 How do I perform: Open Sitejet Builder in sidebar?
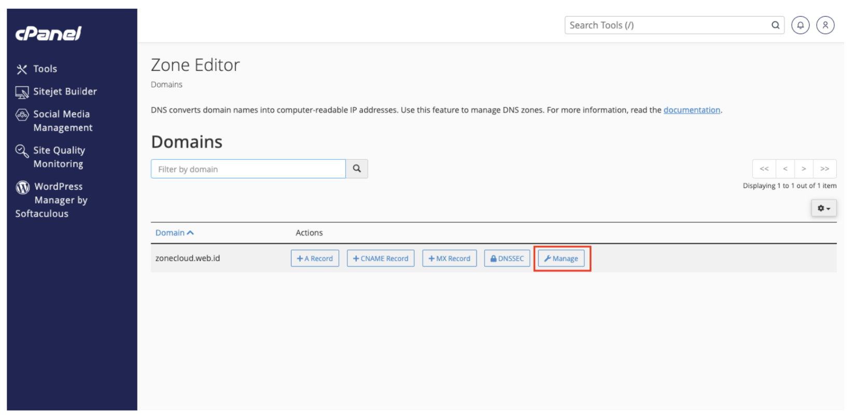click(56, 92)
